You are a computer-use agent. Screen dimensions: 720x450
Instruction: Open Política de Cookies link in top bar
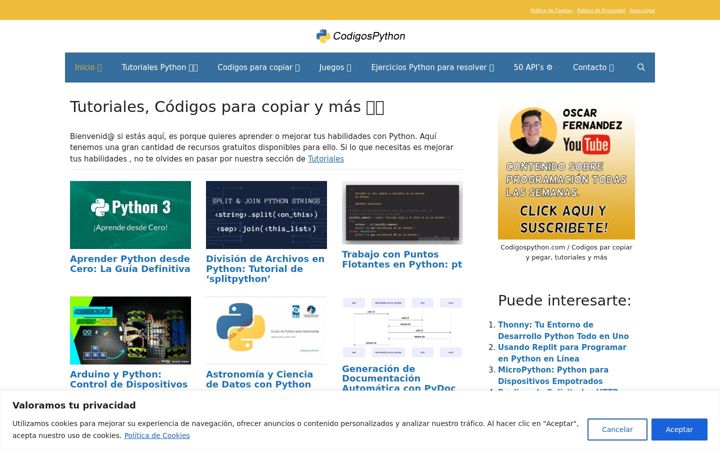[551, 11]
